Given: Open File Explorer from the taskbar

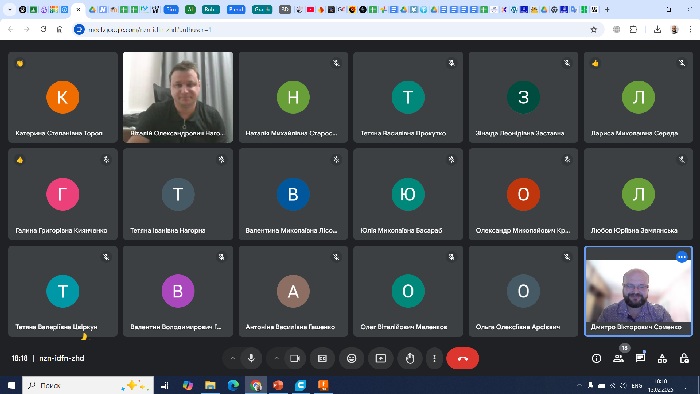Looking at the screenshot, I should click(x=210, y=385).
